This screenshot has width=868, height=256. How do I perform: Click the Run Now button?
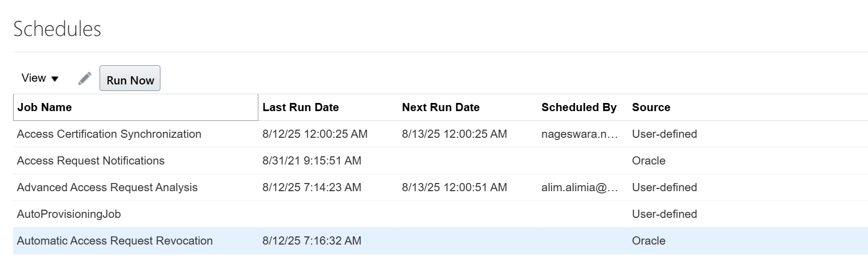point(130,78)
